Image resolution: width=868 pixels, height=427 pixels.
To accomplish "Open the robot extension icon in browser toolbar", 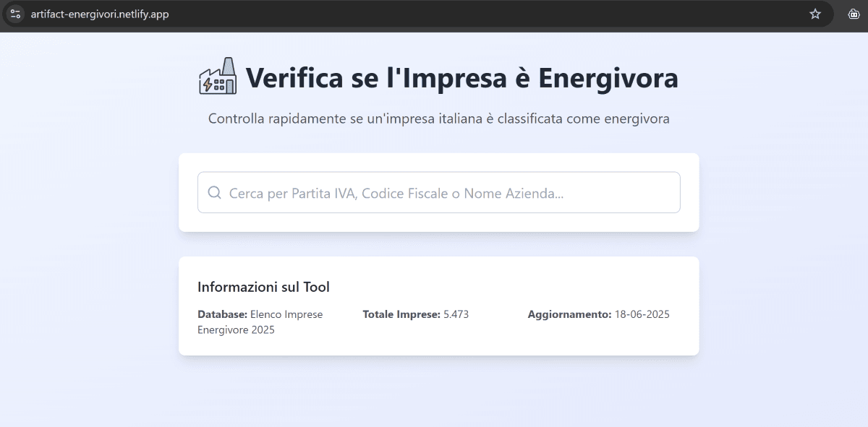I will pos(853,14).
